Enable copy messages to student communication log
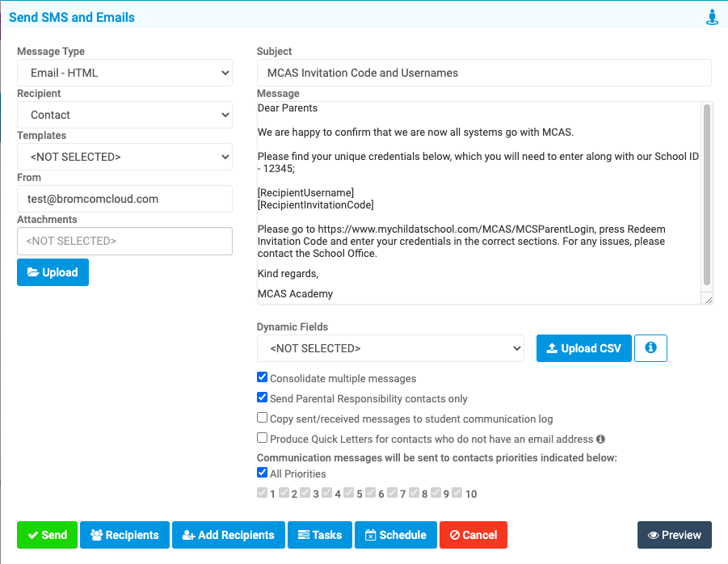728x564 pixels. coord(263,417)
